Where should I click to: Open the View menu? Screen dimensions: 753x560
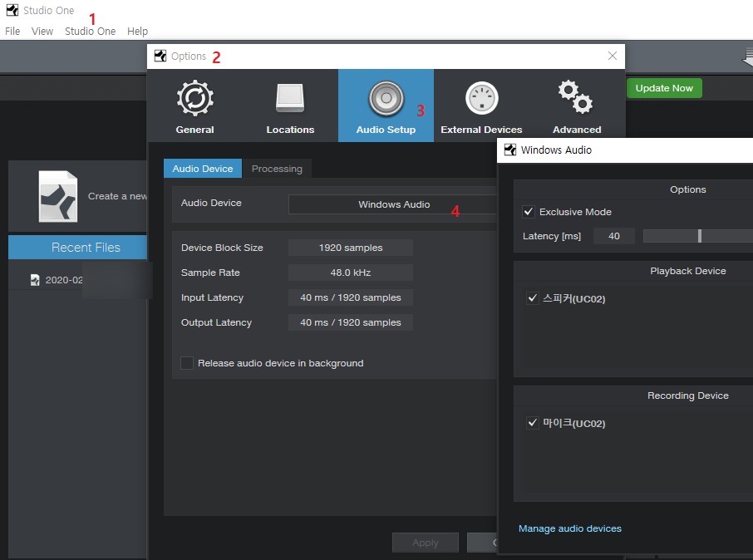click(42, 32)
